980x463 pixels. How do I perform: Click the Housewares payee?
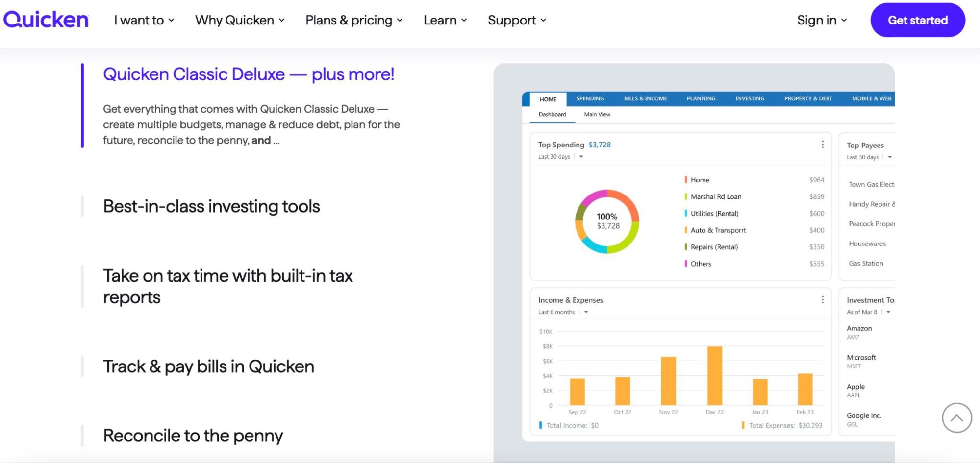[867, 244]
